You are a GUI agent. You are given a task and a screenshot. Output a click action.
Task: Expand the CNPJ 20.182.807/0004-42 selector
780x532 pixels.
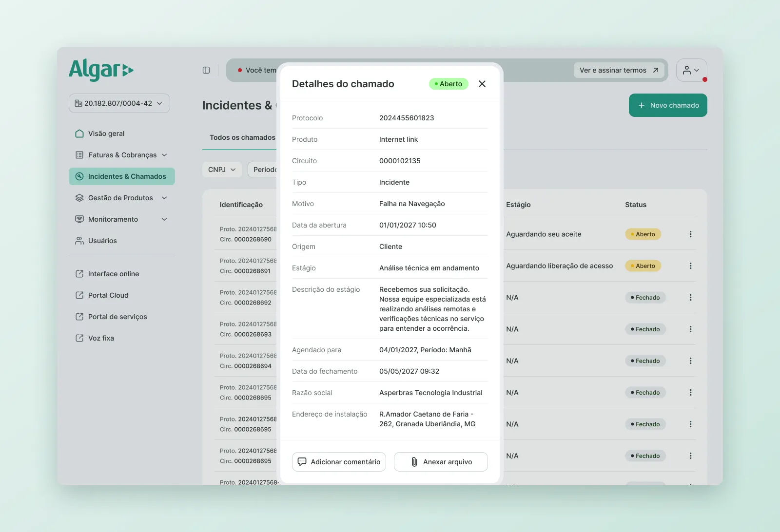coord(119,103)
